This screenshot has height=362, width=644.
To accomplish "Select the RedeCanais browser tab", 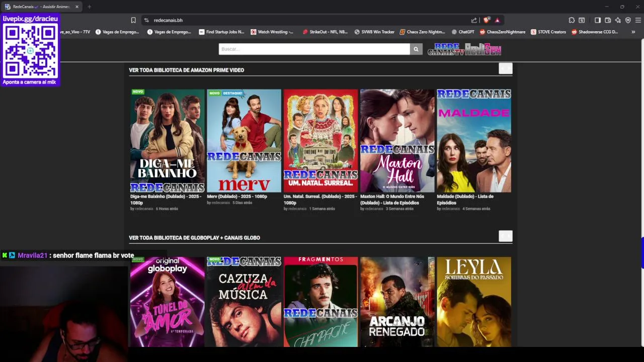I will [x=42, y=7].
